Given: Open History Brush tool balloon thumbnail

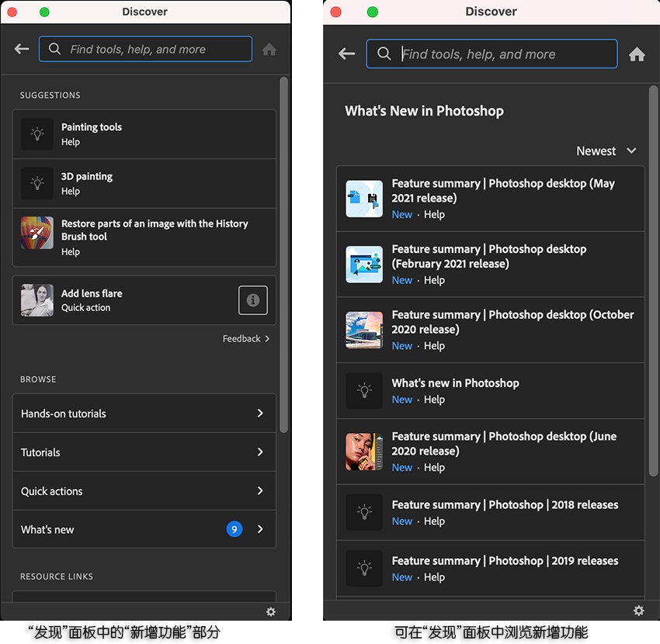Looking at the screenshot, I should point(37,233).
